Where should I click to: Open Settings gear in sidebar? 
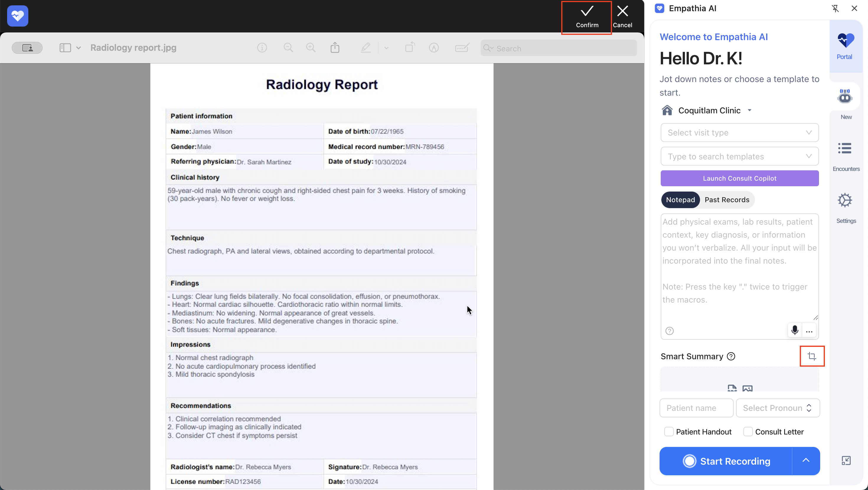(845, 200)
